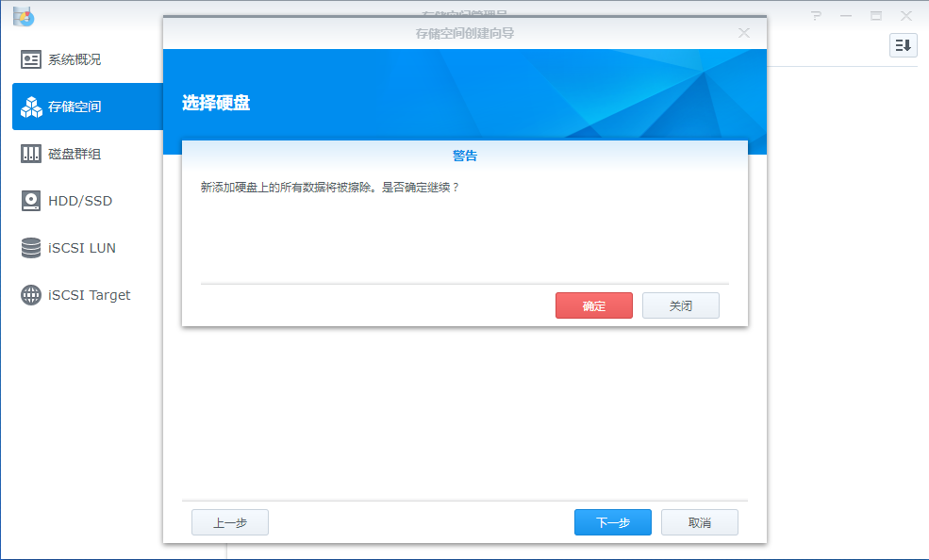The width and height of the screenshot is (929, 560).
Task: Click the 警告 dialog title bar
Action: tap(464, 156)
